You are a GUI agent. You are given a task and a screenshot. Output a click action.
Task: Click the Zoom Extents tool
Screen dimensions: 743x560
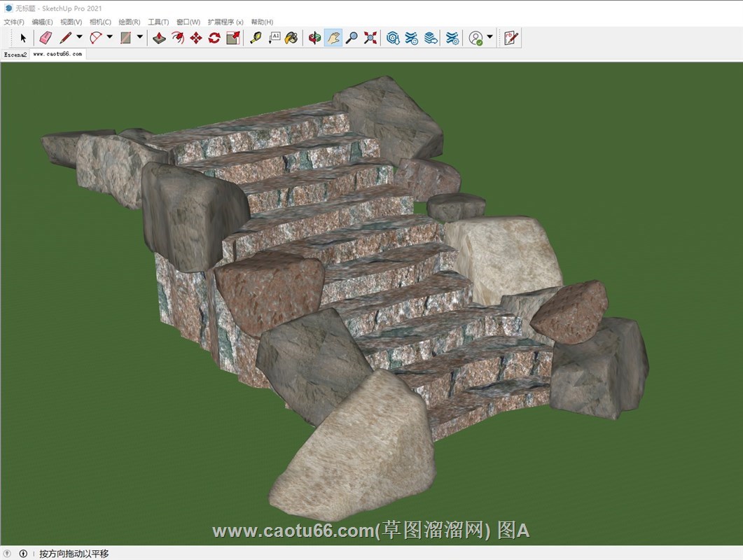[x=370, y=38]
